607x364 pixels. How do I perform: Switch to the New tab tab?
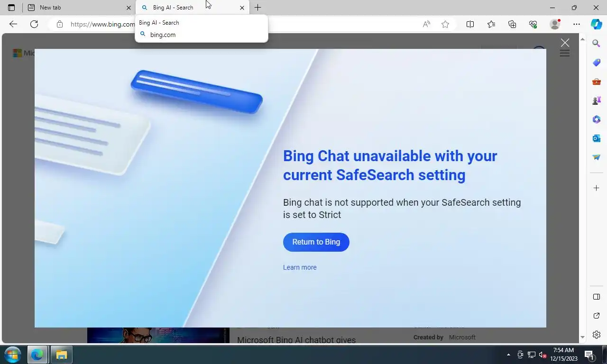[79, 8]
